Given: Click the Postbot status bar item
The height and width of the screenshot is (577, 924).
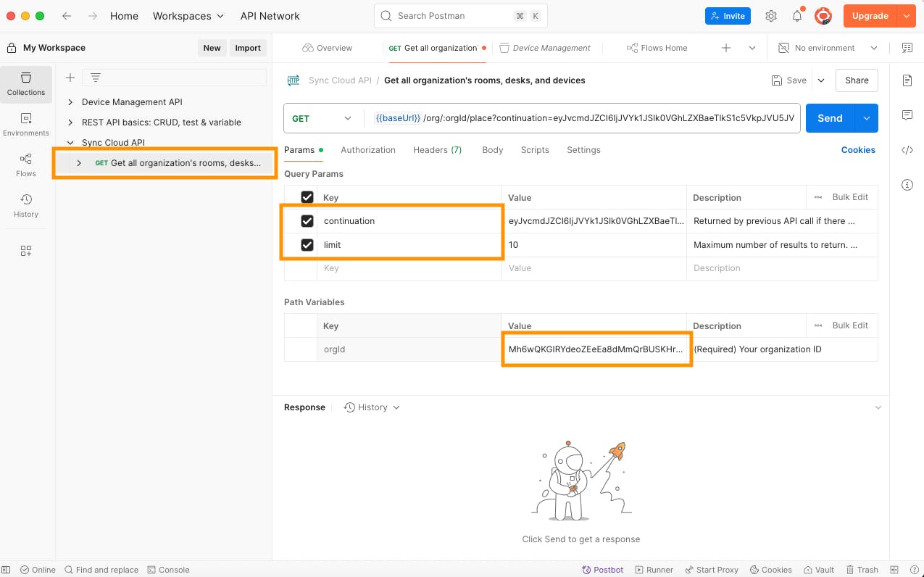Looking at the screenshot, I should (603, 570).
